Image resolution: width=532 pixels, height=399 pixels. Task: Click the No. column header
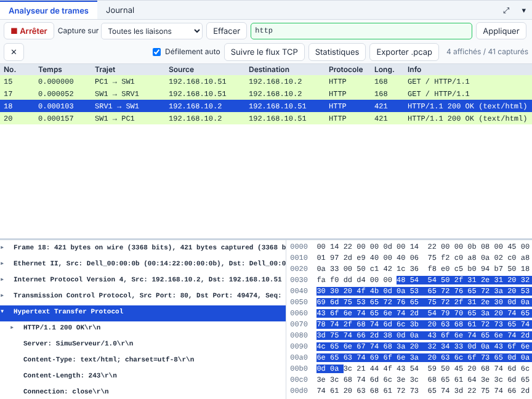pos(10,70)
